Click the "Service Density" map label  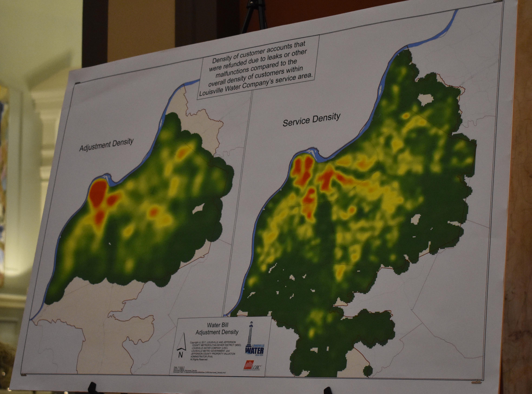311,120
